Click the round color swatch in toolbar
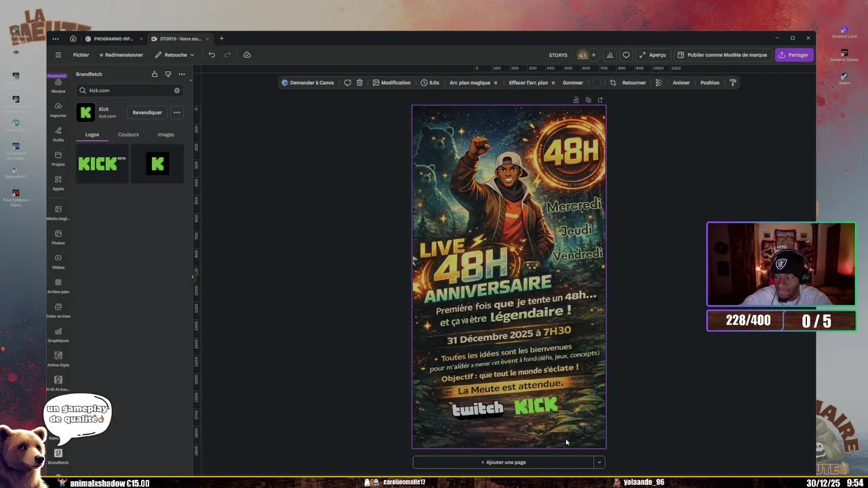Screen dimensions: 868x488 [x=597, y=83]
